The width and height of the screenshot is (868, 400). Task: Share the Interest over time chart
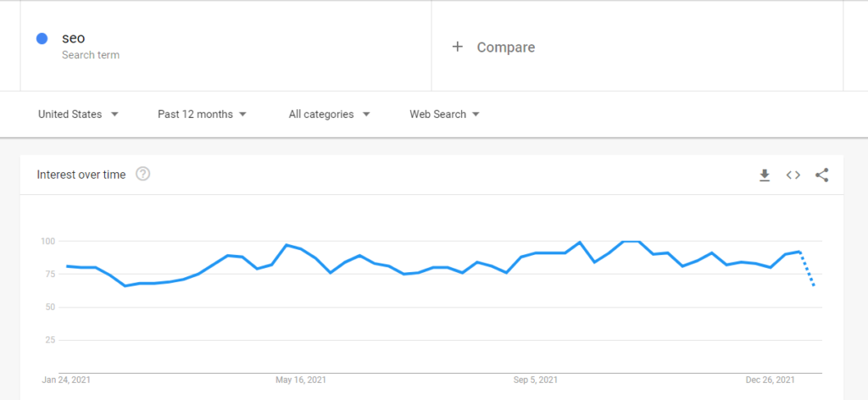[x=822, y=175]
